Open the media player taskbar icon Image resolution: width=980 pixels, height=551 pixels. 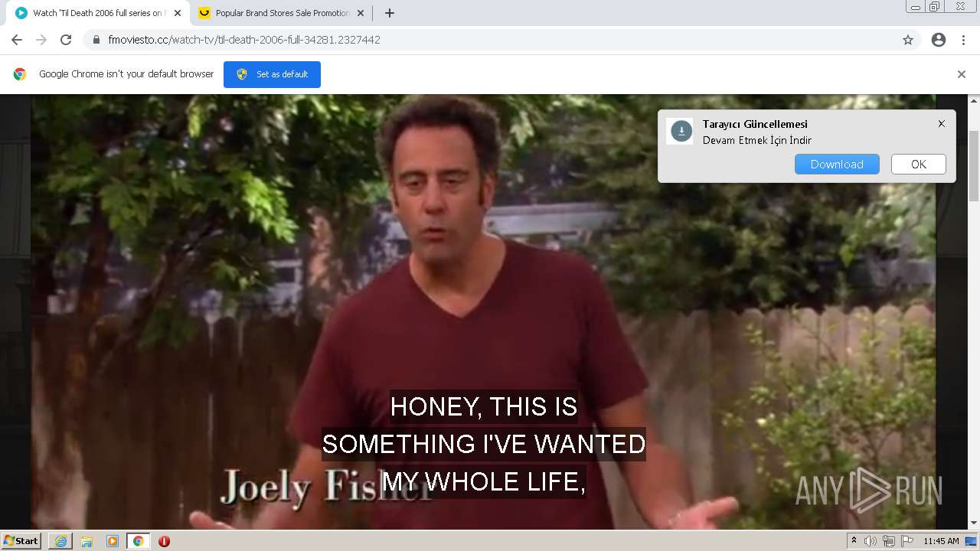(113, 541)
